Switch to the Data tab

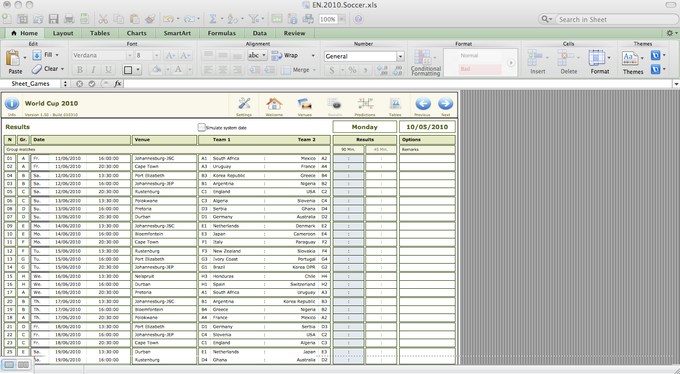[260, 33]
